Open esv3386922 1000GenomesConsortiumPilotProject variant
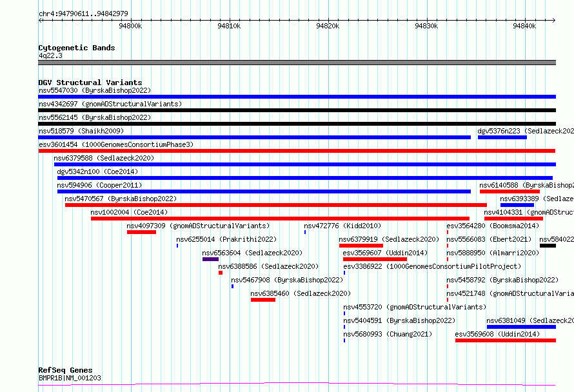The image size is (574, 392). 432,266
